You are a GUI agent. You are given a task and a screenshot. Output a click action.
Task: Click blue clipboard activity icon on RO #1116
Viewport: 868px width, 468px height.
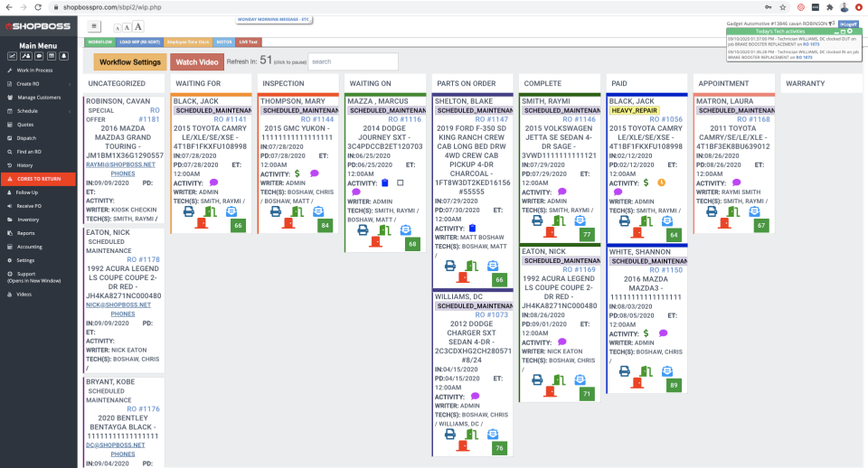(x=385, y=183)
